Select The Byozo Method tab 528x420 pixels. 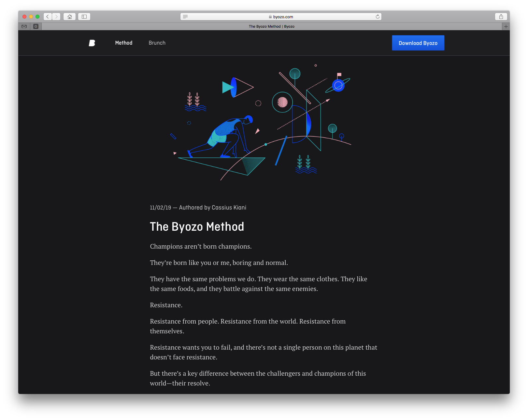[x=271, y=26]
